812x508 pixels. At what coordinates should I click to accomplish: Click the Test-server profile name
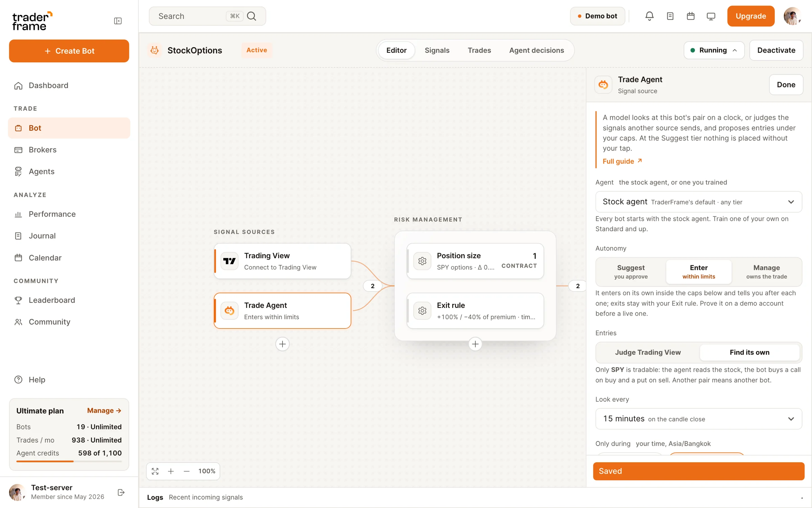pos(52,488)
